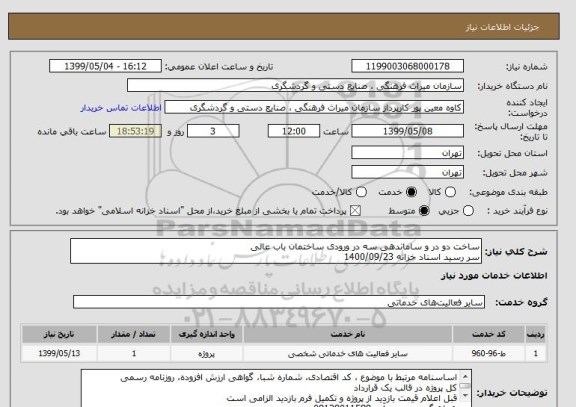This screenshot has width=576, height=407.
Task: Click the ردیف column header
Action: pos(536,334)
